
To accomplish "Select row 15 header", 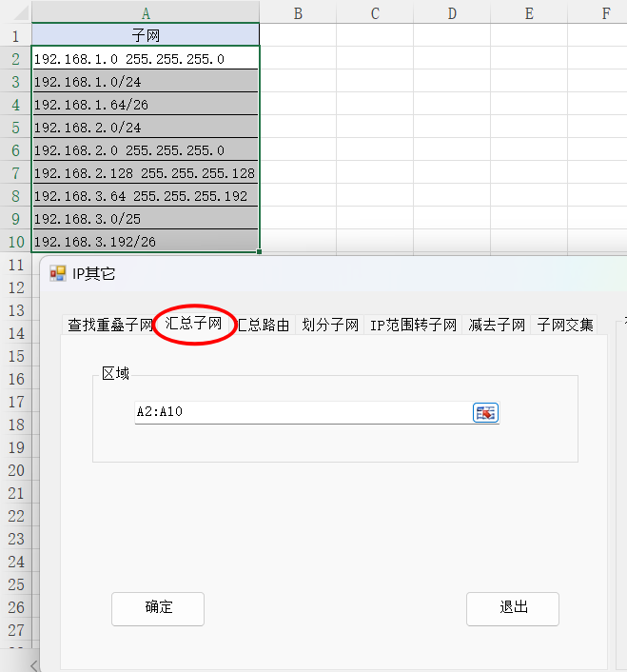I will (16, 356).
